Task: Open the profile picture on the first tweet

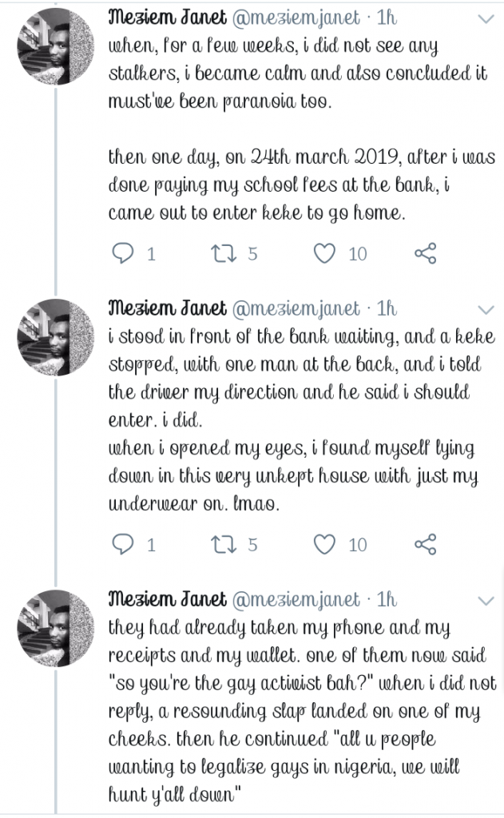Action: (57, 46)
